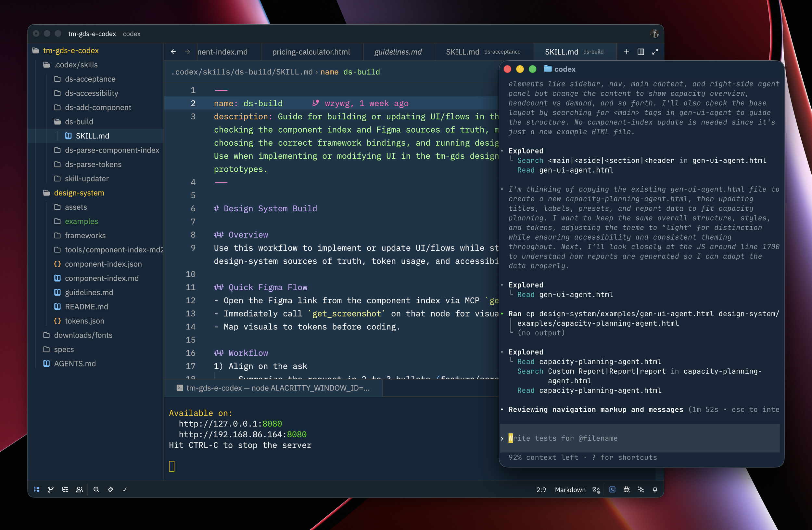Open the collaboration panel icon
Viewport: 812px width, 530px height.
coord(80,489)
